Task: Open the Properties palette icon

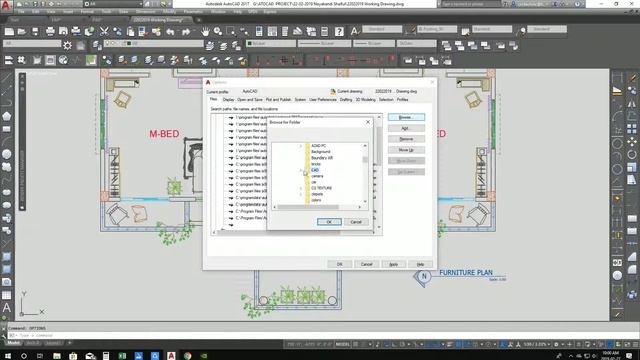Action: coord(259,31)
